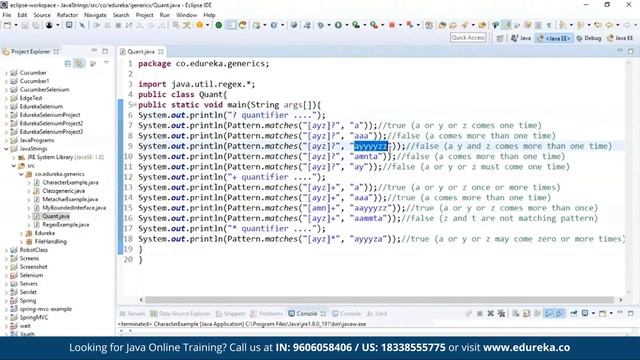This screenshot has width=640, height=360.
Task: Toggle the highlighted Mark Occurrences toolbar button
Action: click(x=507, y=25)
